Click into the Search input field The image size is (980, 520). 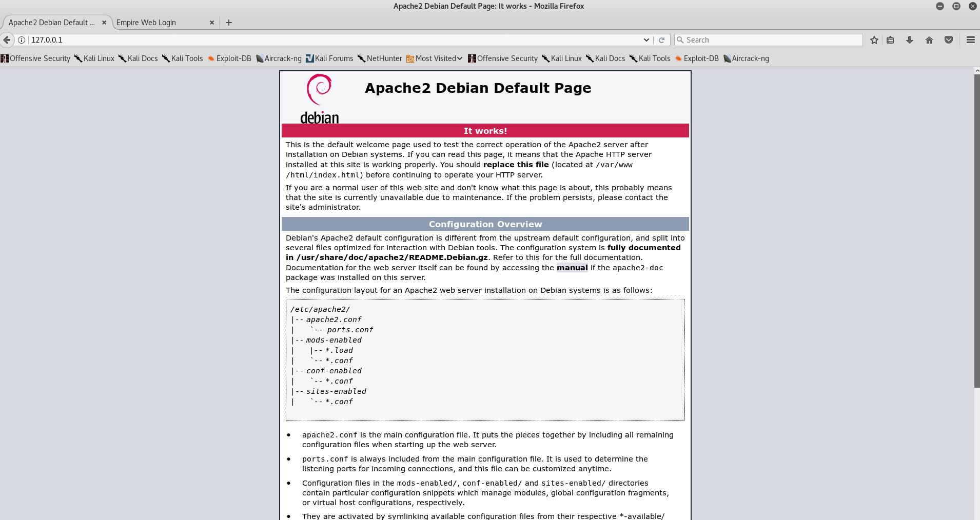tap(770, 40)
